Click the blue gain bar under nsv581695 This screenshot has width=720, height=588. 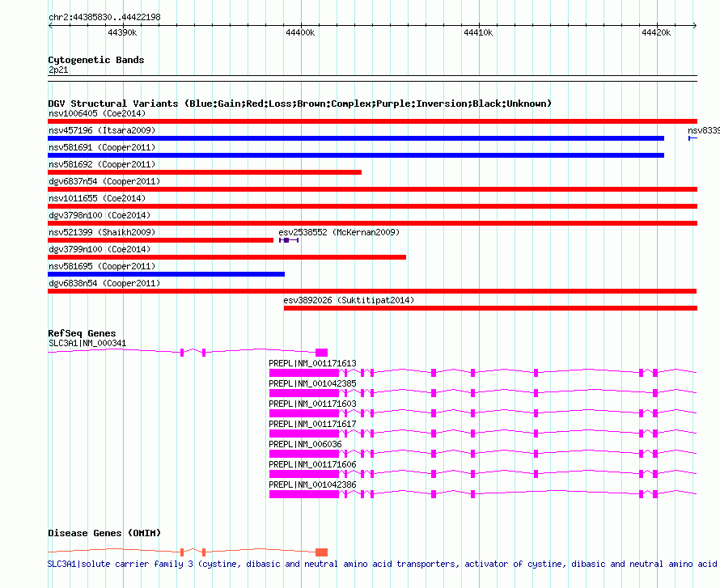tap(166, 274)
